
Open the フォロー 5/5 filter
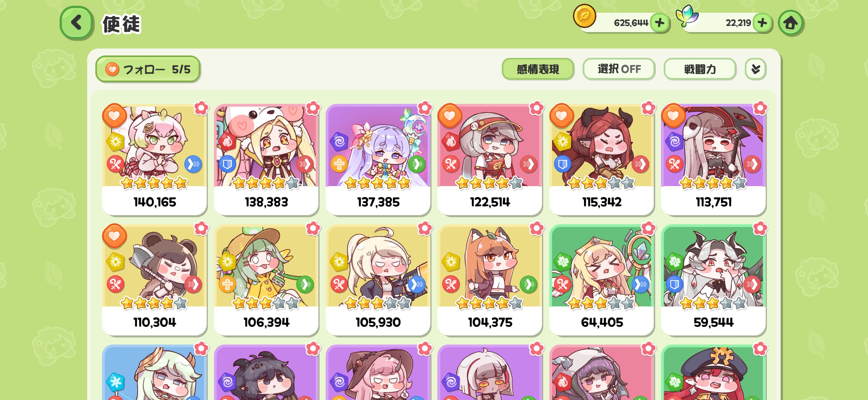coord(148,69)
